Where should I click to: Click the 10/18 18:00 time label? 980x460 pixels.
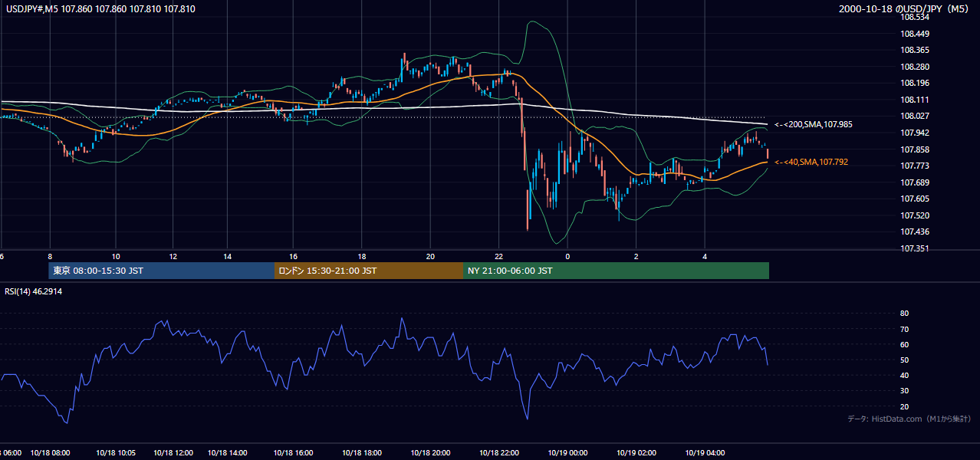click(363, 452)
